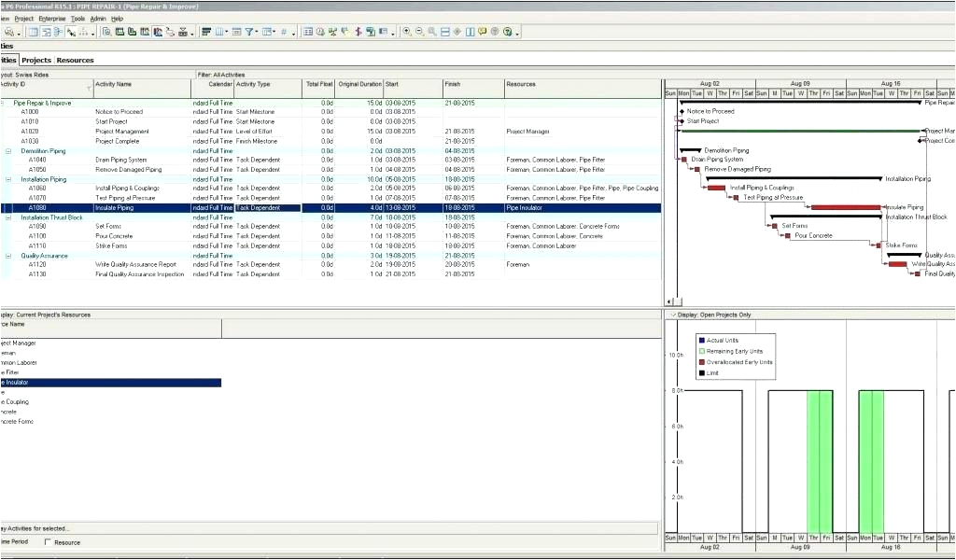Click the clock schedule icon
This screenshot has width=956, height=560.
[x=320, y=32]
